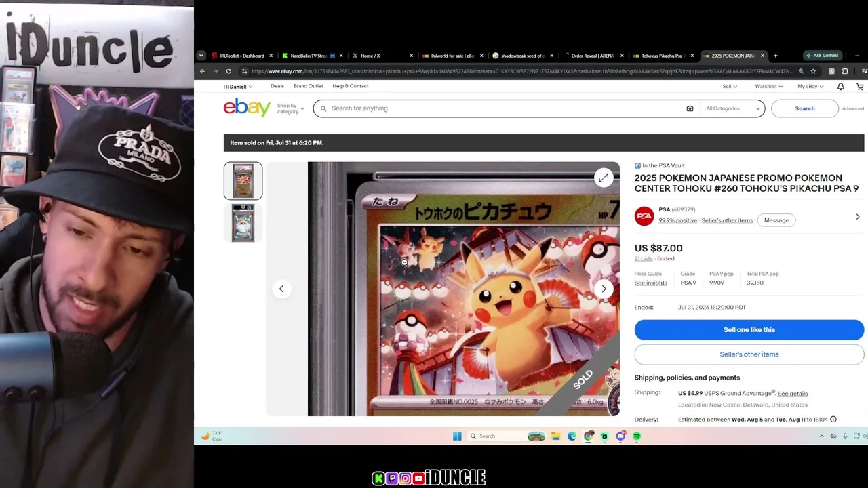
Task: Show previous card image
Action: pos(281,289)
